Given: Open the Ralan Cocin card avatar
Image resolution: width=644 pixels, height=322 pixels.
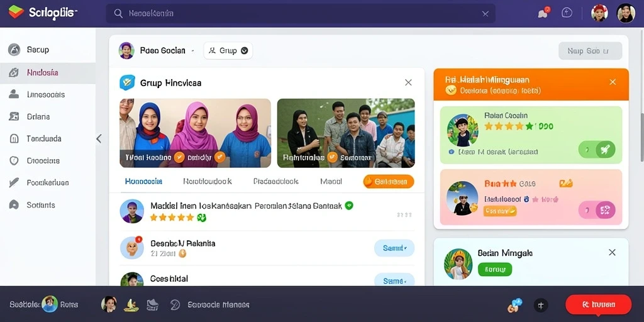Looking at the screenshot, I should coord(462,130).
